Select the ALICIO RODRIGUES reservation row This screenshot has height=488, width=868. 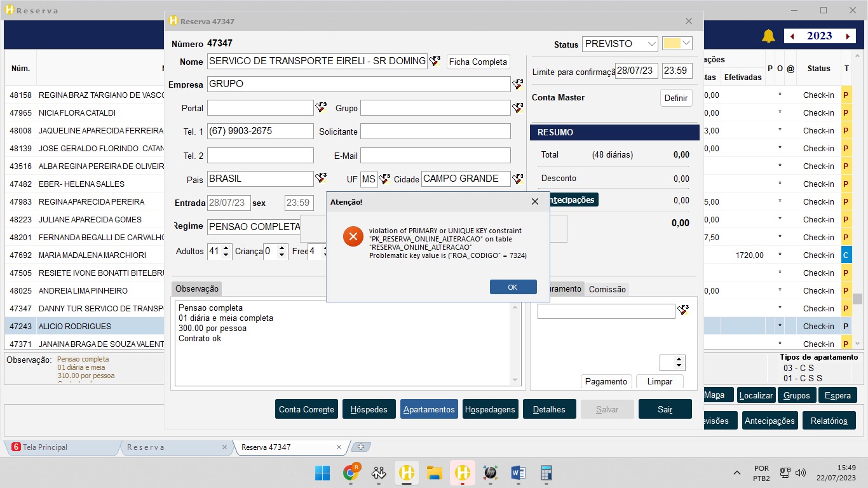pyautogui.click(x=74, y=326)
